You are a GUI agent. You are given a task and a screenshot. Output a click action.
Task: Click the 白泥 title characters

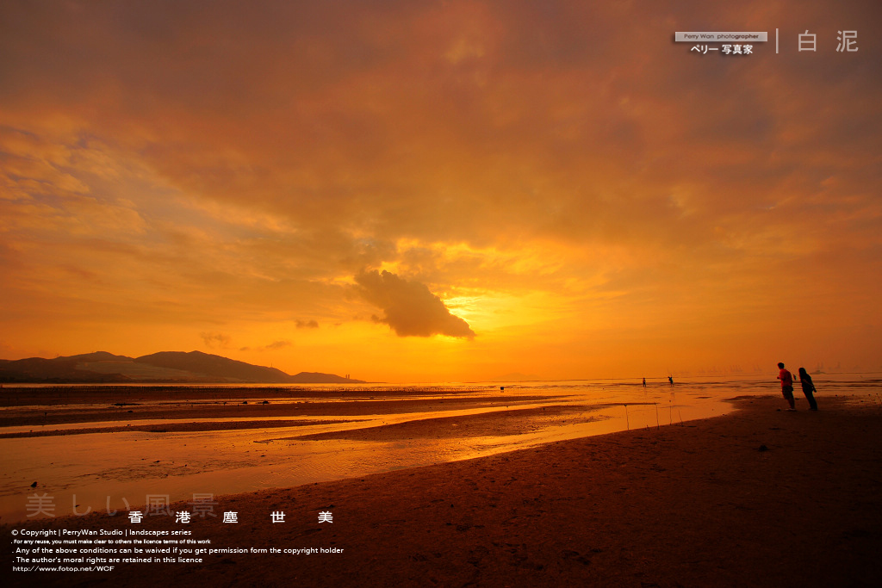click(828, 41)
